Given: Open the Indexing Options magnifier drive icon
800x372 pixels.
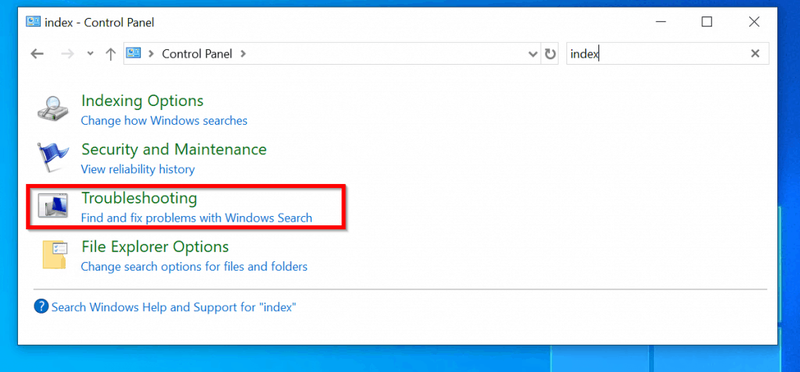Looking at the screenshot, I should (x=53, y=108).
